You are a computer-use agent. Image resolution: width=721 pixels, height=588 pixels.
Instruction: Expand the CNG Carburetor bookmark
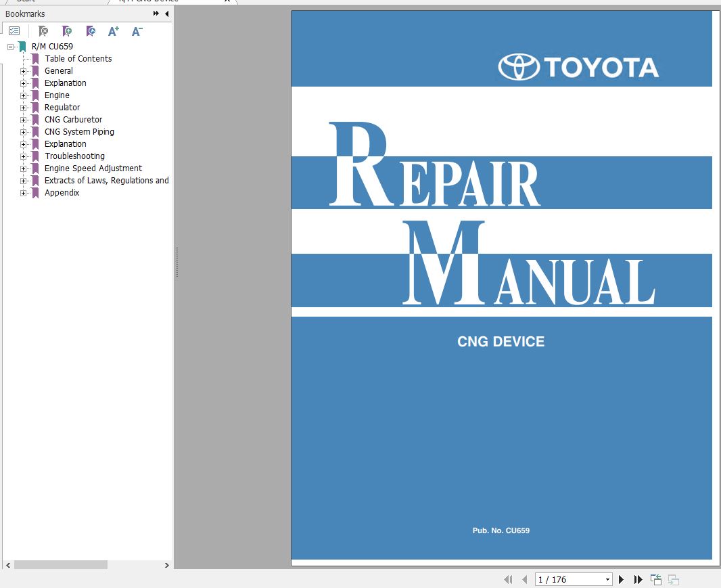[23, 120]
